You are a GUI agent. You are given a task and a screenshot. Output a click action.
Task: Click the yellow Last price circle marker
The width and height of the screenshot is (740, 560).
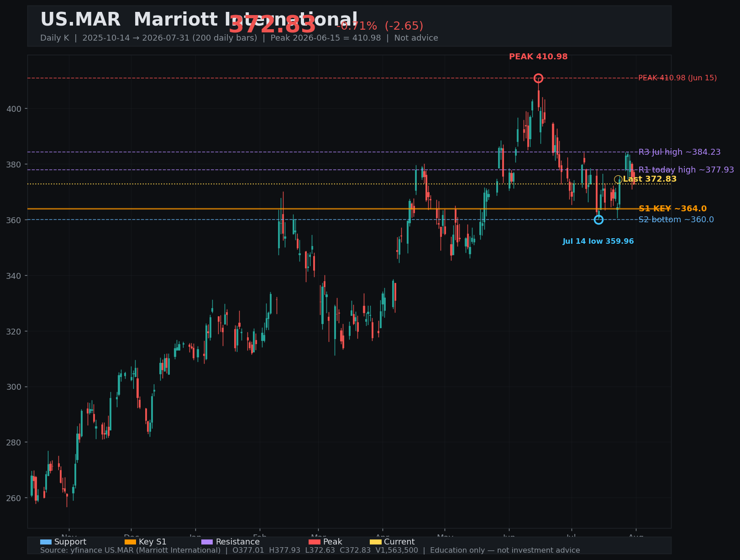point(618,179)
